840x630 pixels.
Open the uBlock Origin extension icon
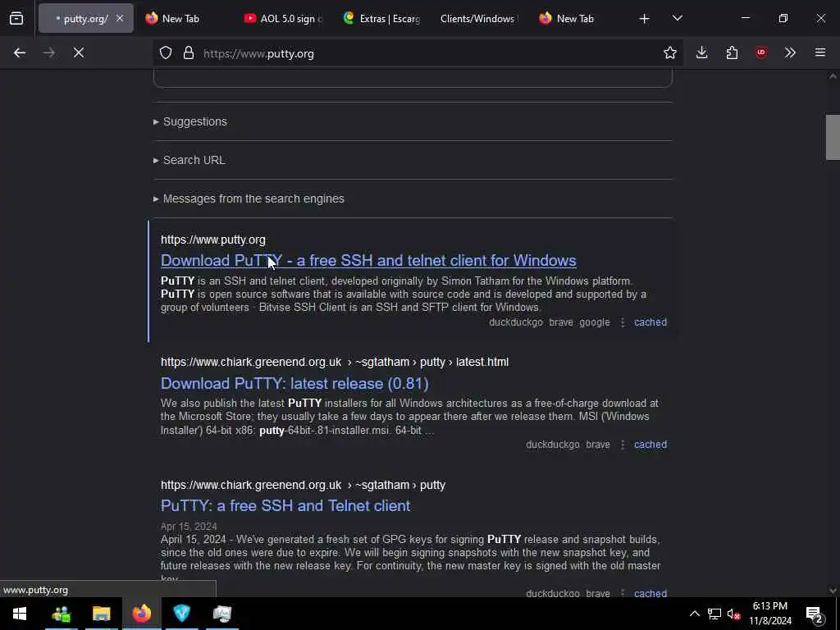761,52
